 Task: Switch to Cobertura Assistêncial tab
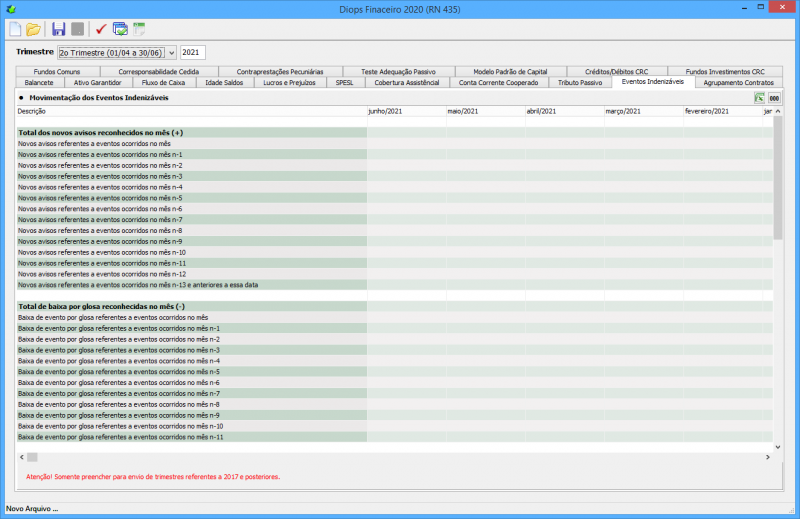(407, 83)
